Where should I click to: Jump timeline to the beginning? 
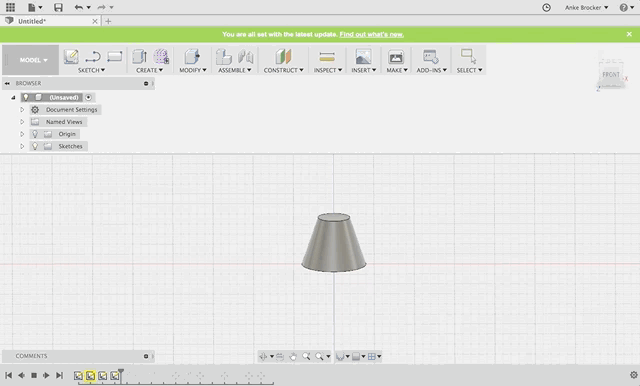click(8, 375)
